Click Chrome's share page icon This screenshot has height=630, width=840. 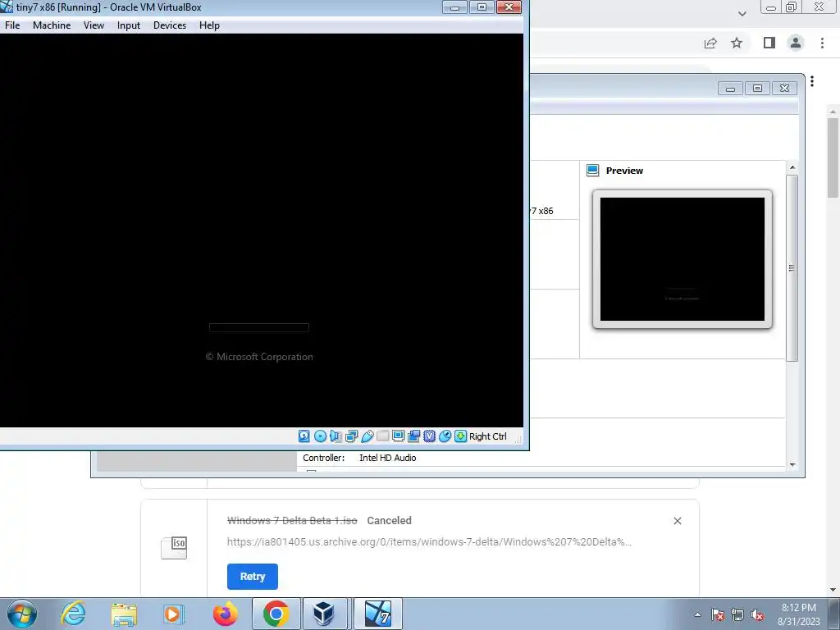[x=710, y=43]
